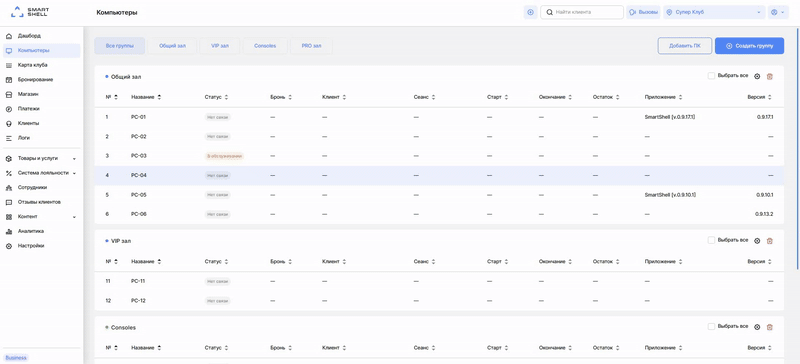This screenshot has height=364, width=800.
Task: Tick Выбрать все checkbox in Consoles group
Action: tap(711, 326)
